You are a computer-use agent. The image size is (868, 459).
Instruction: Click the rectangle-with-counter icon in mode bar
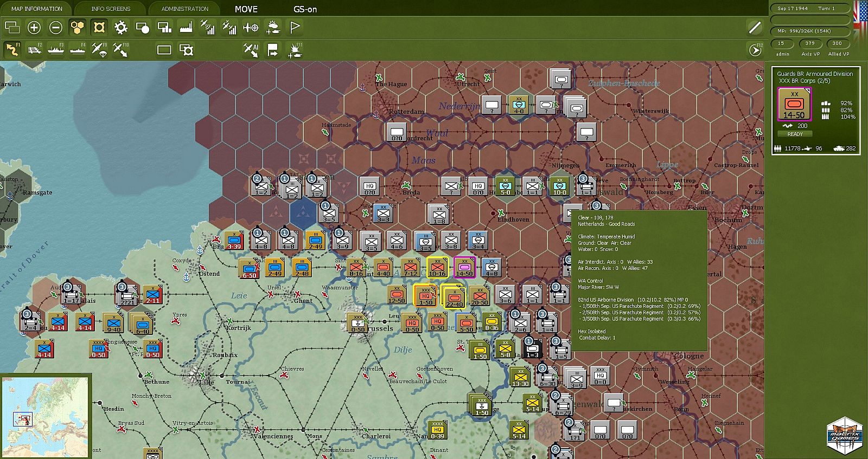[186, 50]
